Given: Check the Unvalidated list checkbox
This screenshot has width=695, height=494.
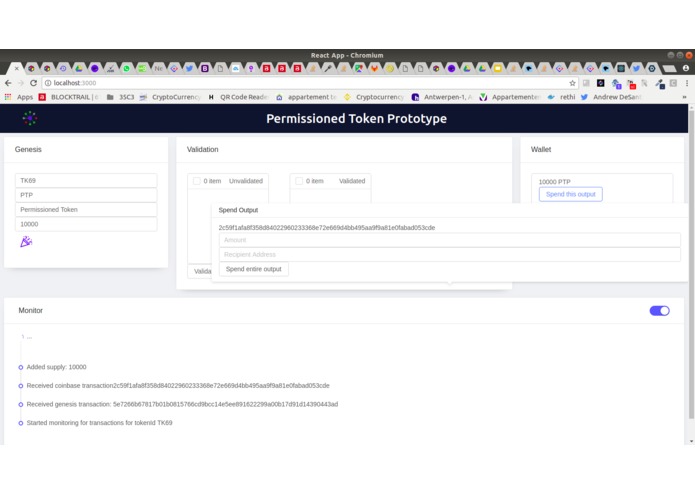Looking at the screenshot, I should [196, 181].
